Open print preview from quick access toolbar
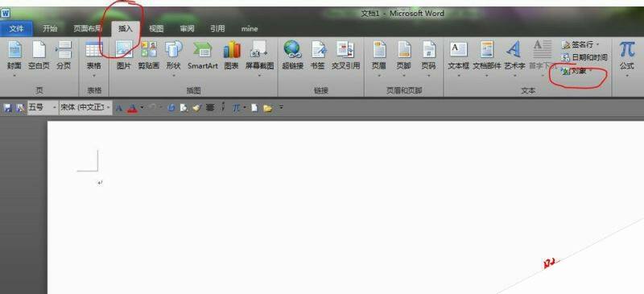 [x=184, y=108]
